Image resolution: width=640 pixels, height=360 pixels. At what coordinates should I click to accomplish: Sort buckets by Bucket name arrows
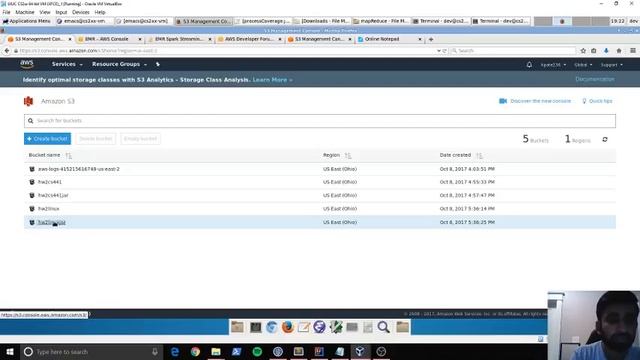point(68,156)
